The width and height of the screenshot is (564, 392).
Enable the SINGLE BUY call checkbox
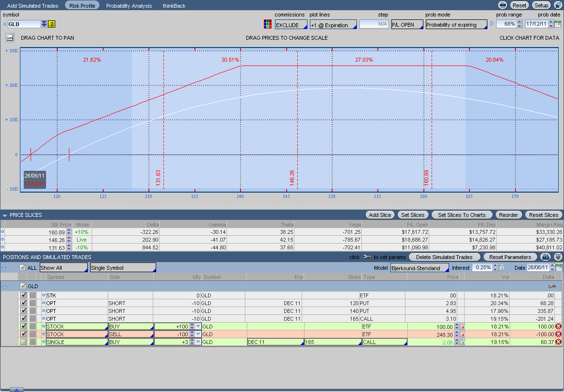point(23,342)
